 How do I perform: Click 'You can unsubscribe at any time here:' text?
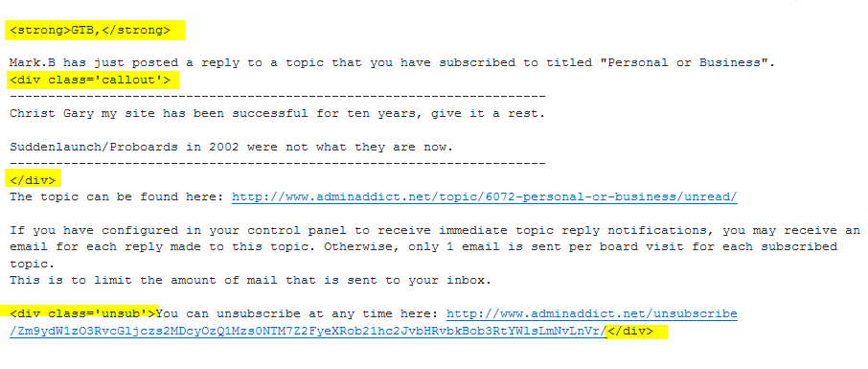pyautogui.click(x=297, y=314)
